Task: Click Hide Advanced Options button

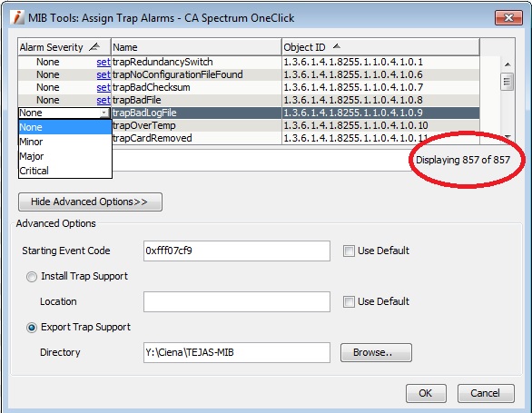Action: pos(90,202)
